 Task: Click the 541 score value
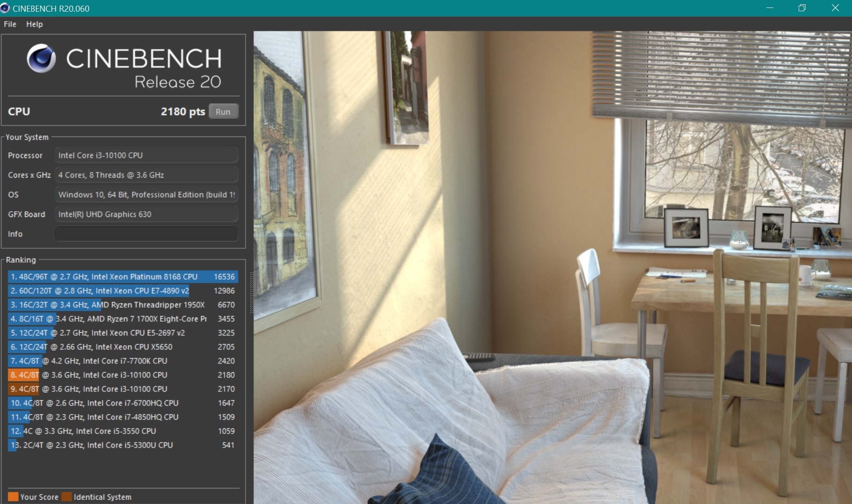(228, 445)
